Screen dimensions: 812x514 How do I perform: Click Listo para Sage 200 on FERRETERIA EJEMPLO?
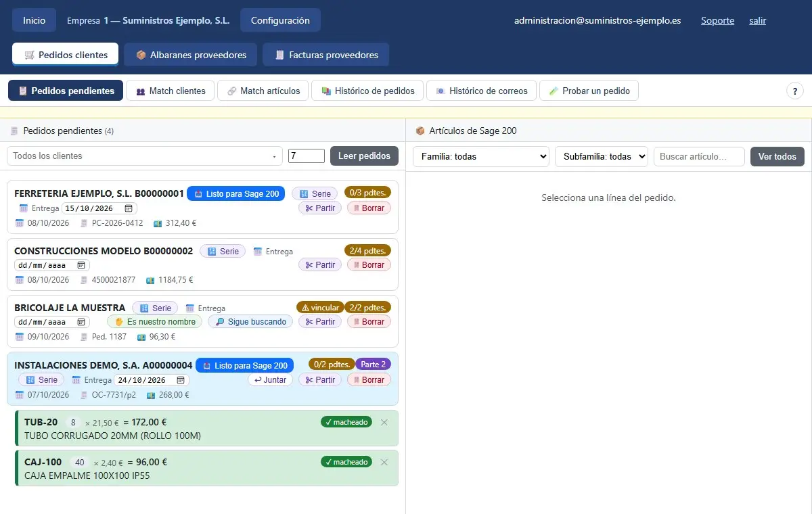coord(235,193)
